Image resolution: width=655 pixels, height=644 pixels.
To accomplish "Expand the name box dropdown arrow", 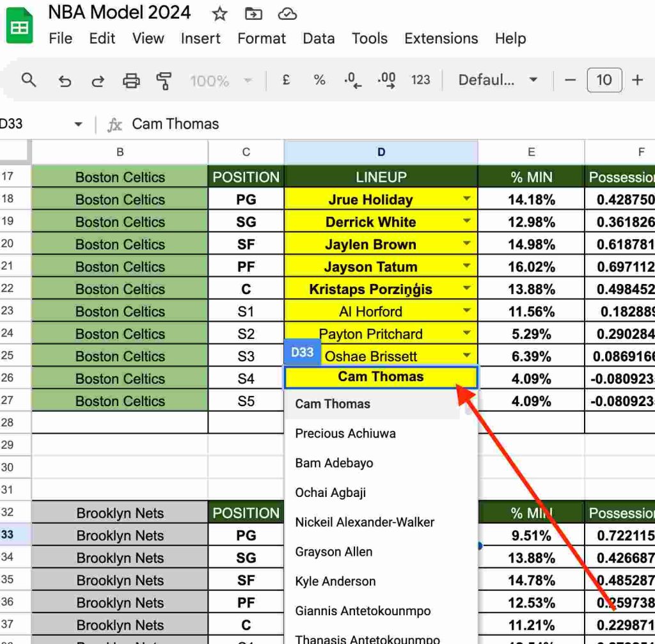I will (78, 124).
